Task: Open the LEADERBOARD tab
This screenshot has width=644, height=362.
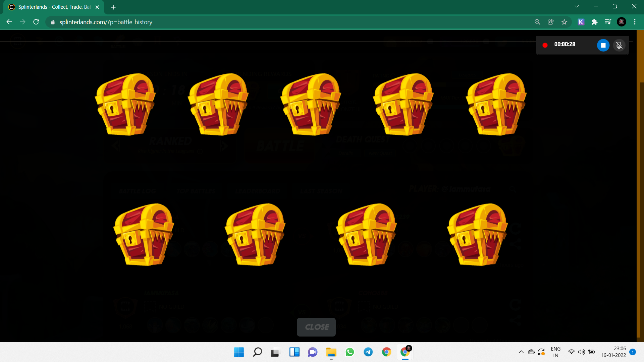Action: [x=258, y=191]
